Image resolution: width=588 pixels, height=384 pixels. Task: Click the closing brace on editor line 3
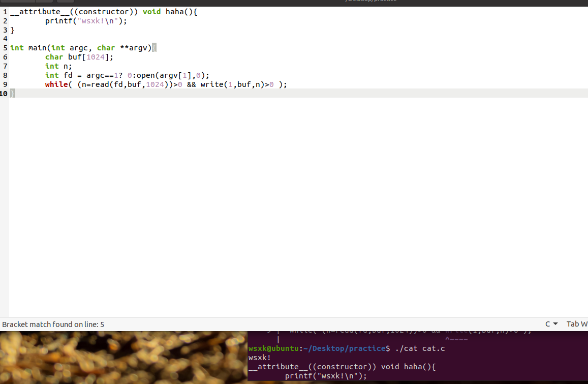12,30
